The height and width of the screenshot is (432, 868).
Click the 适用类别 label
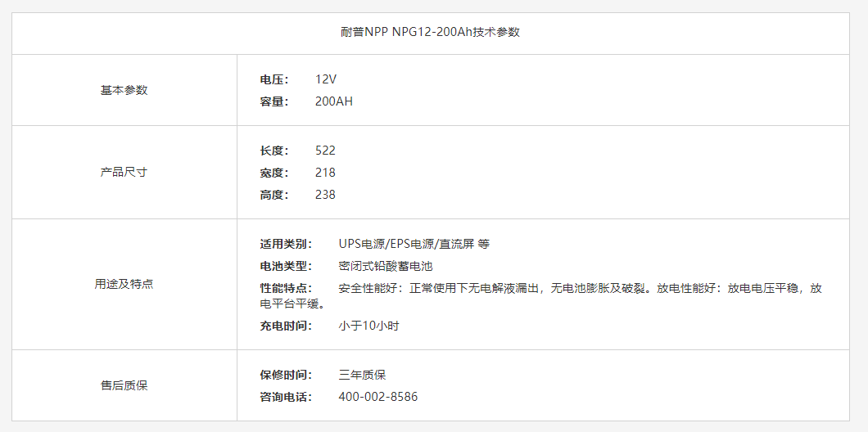(286, 244)
